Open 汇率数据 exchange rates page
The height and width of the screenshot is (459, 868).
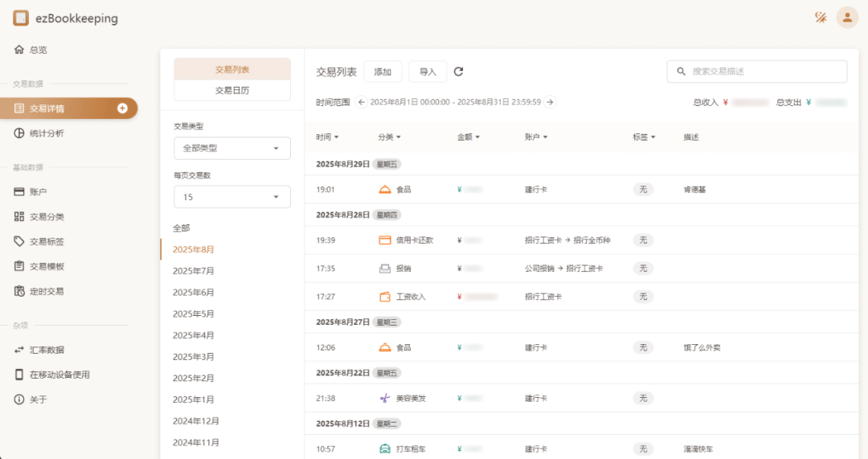tap(69, 350)
